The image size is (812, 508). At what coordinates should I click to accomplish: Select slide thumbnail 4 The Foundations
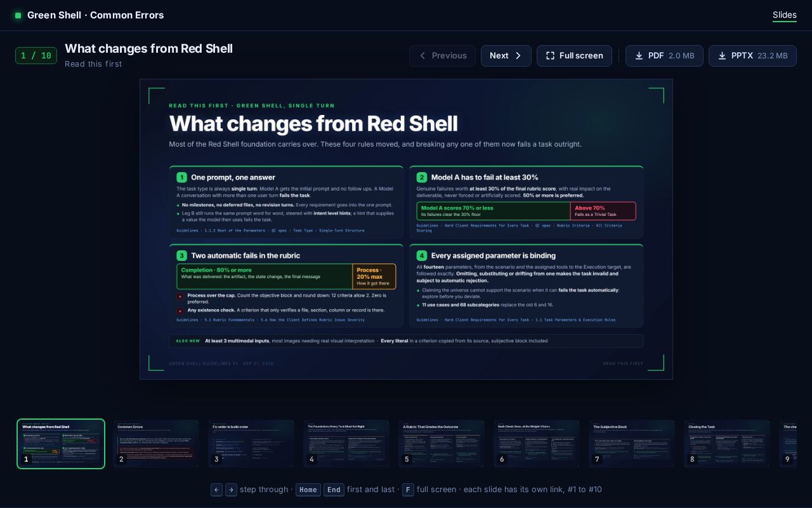[346, 444]
